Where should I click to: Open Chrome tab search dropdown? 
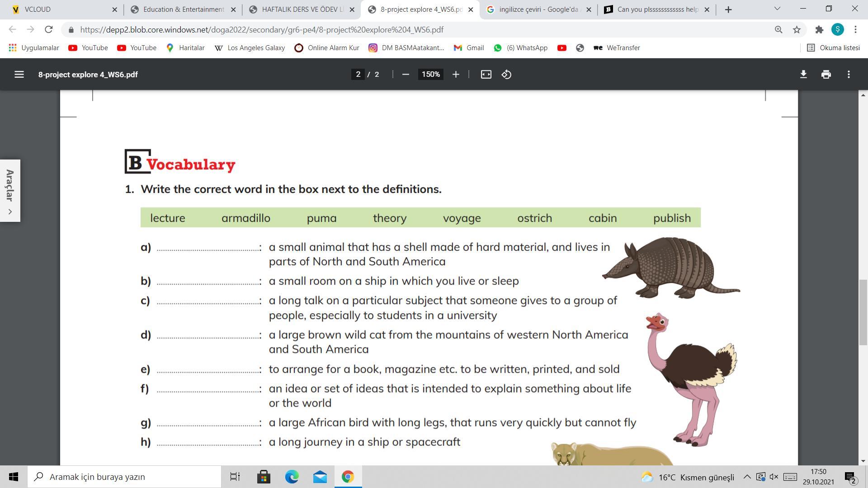pos(777,9)
